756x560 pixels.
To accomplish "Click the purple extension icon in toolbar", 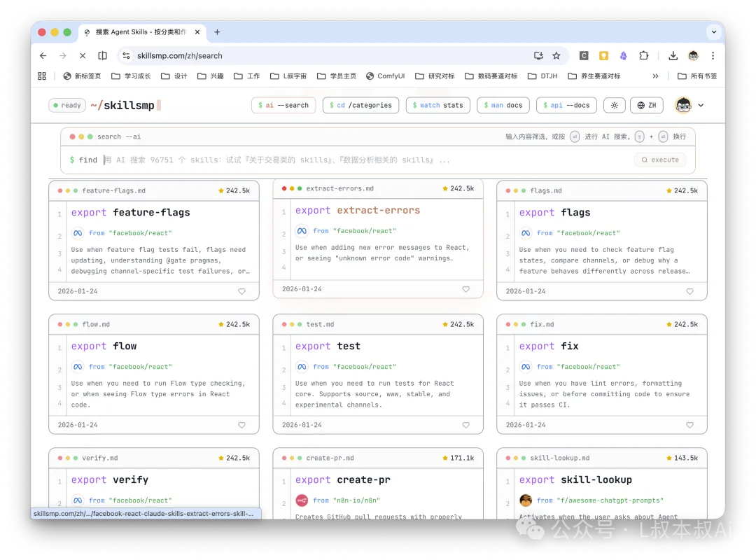I will coord(624,56).
